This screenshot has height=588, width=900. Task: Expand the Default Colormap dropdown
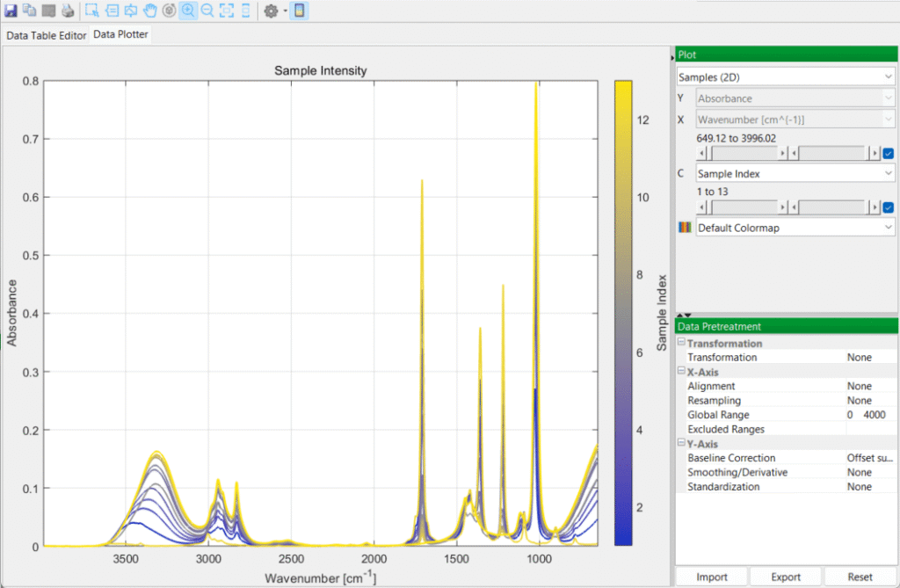(x=795, y=228)
